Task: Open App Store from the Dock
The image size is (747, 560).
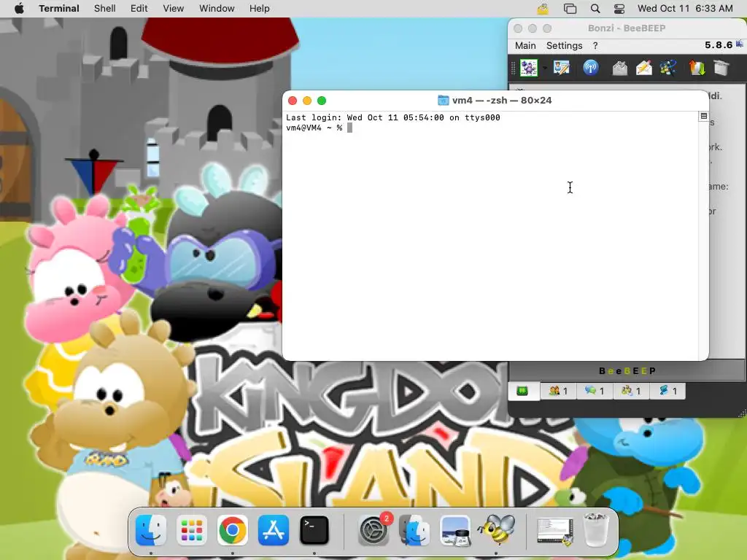Action: click(x=274, y=530)
